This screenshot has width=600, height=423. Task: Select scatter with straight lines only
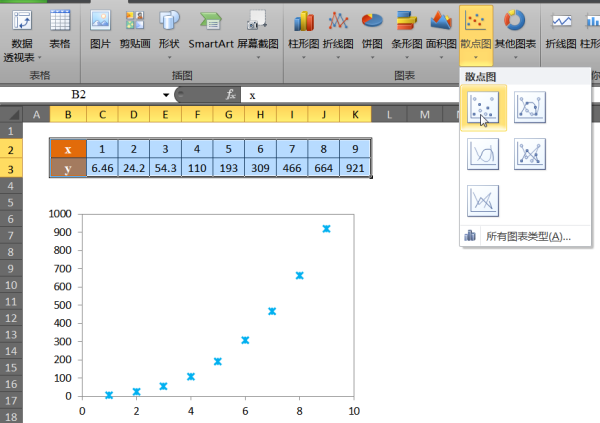coord(483,201)
